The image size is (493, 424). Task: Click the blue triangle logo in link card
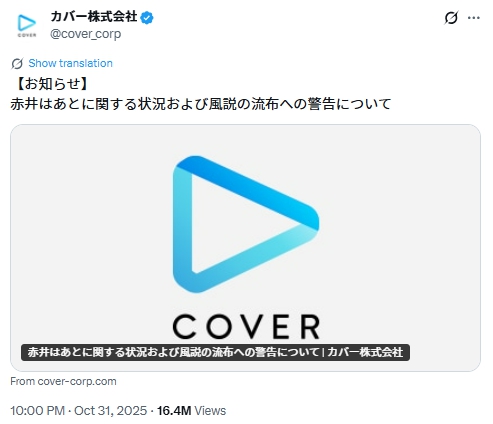(246, 224)
